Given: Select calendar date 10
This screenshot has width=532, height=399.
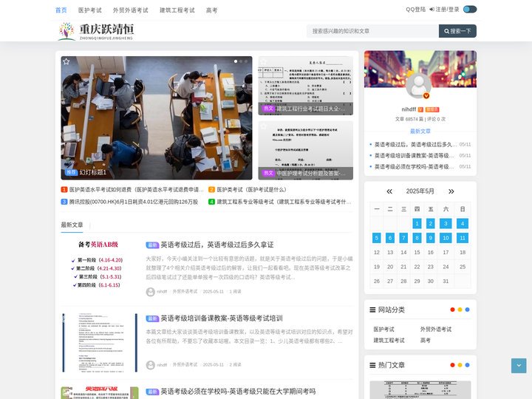Looking at the screenshot, I should tap(446, 238).
